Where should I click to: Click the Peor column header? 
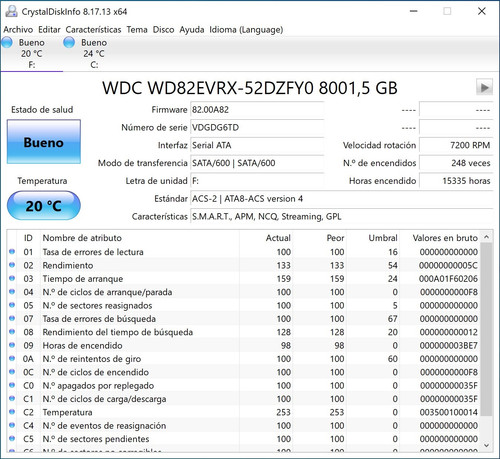point(320,238)
